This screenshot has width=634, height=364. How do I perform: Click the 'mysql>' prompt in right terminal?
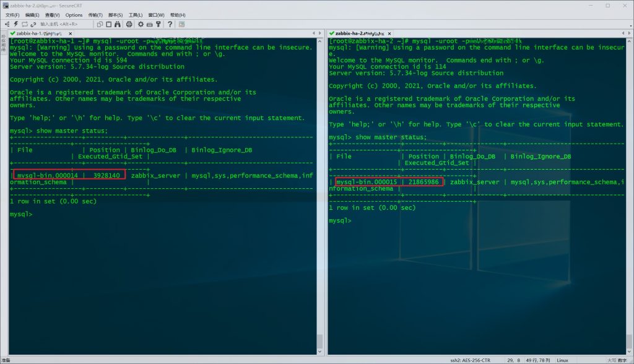(340, 220)
